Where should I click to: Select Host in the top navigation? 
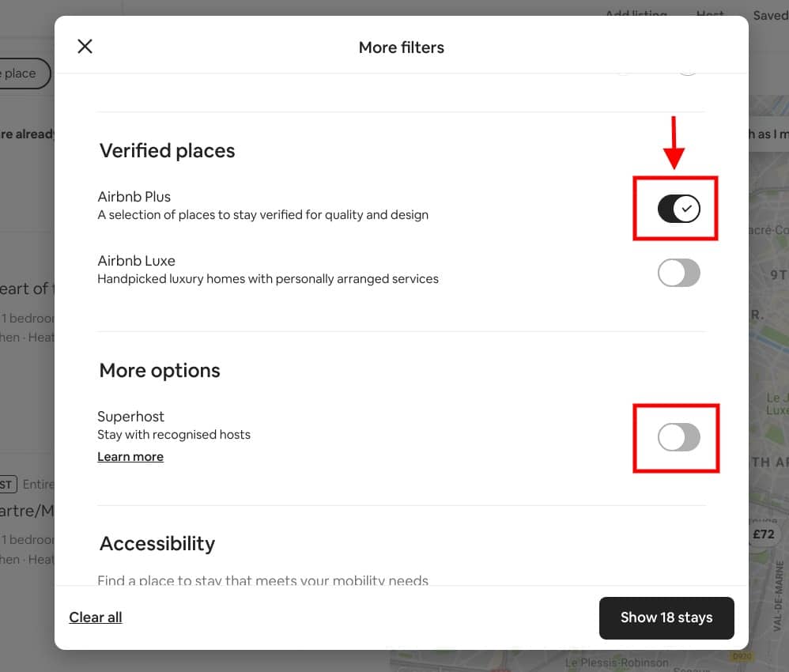click(709, 14)
